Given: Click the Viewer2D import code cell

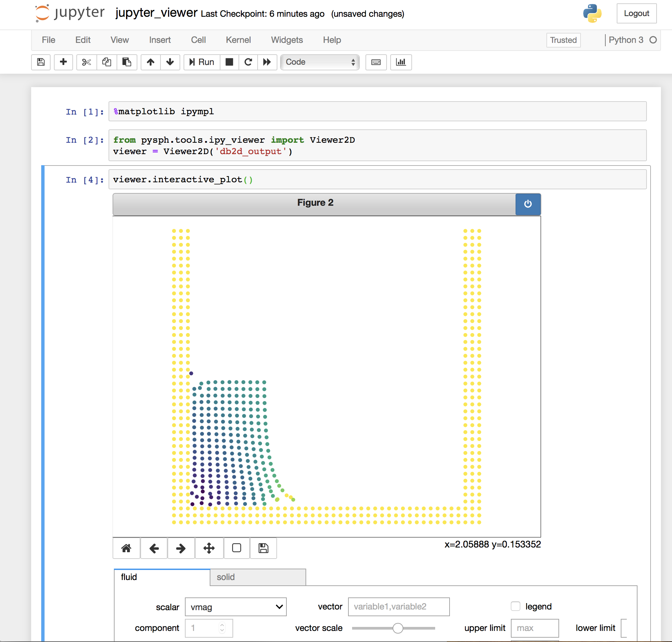Looking at the screenshot, I should pos(378,145).
